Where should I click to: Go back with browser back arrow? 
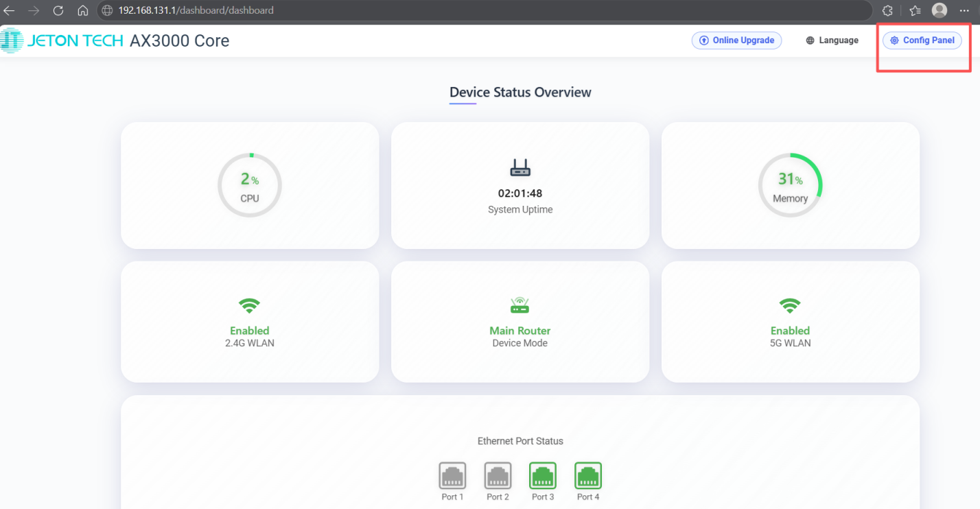click(x=10, y=10)
